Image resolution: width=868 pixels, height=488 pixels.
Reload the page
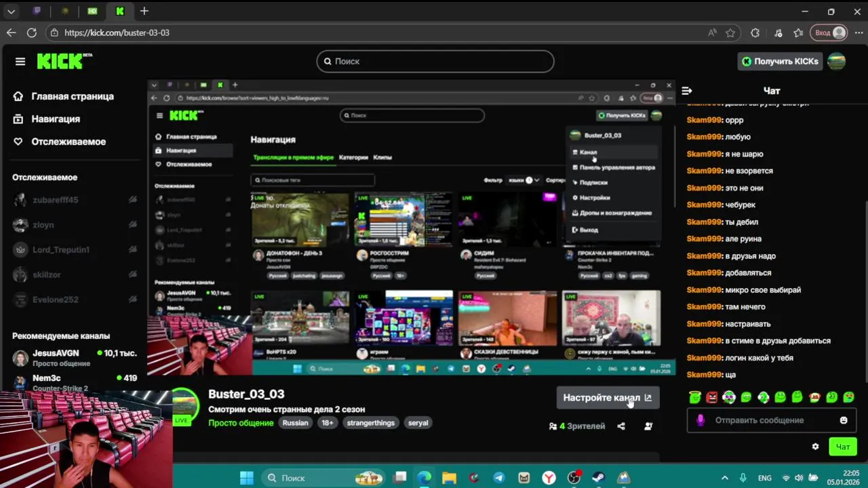point(32,33)
